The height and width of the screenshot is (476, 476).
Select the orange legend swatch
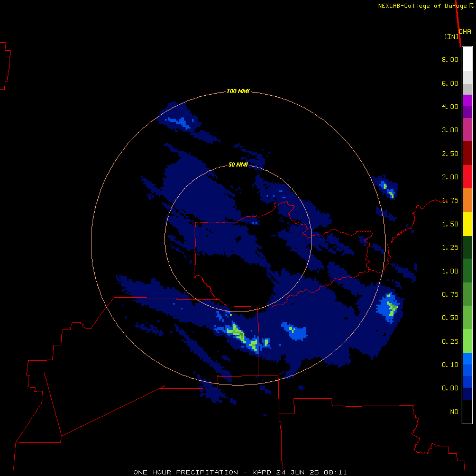pyautogui.click(x=467, y=200)
